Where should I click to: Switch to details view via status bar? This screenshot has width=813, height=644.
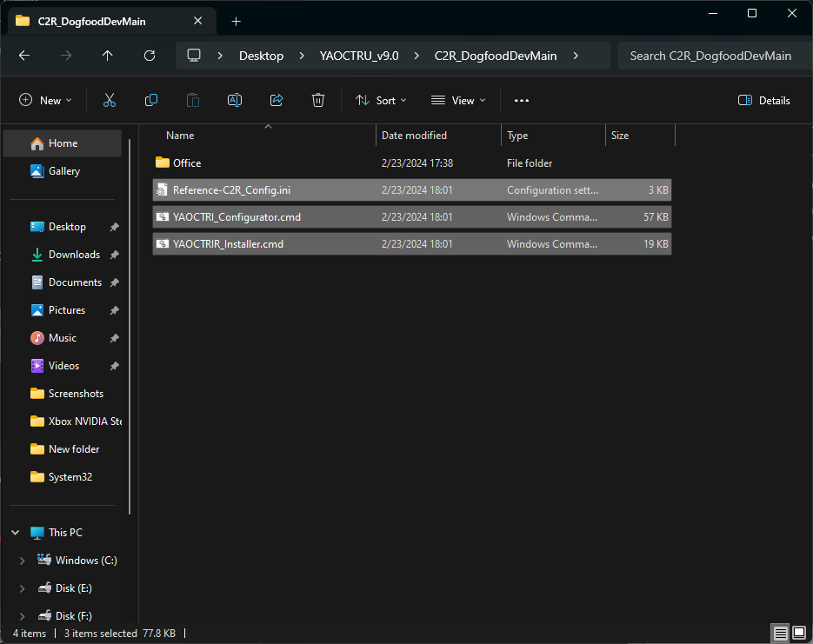pos(780,634)
